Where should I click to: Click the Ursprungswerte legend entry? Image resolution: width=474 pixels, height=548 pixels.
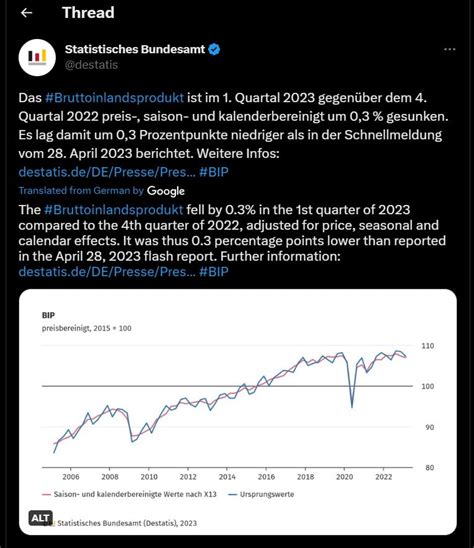pos(261,495)
